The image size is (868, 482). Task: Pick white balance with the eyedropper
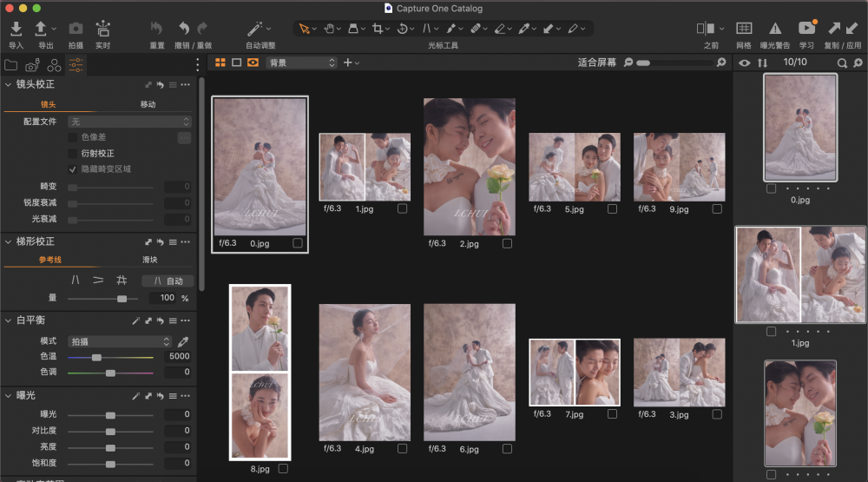pos(183,342)
